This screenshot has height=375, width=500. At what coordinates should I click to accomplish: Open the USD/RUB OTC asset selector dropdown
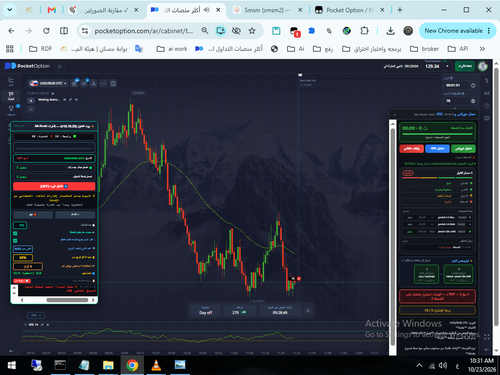(48, 83)
